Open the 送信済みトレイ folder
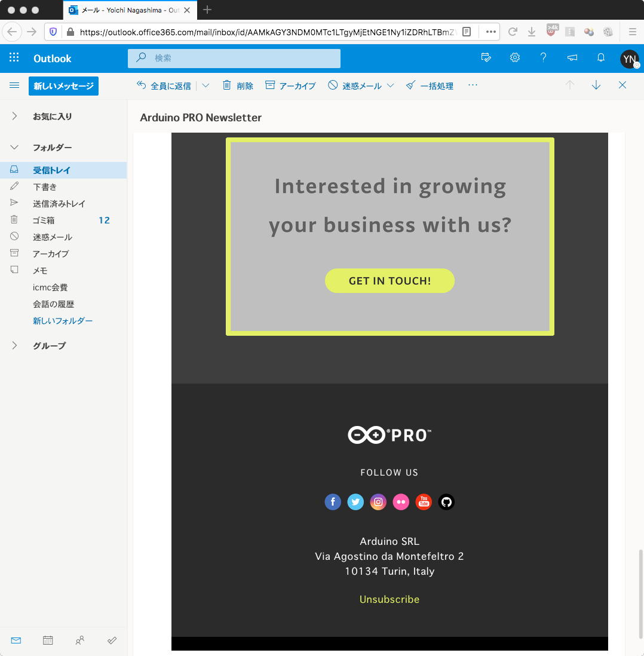This screenshot has height=656, width=644. coord(63,204)
